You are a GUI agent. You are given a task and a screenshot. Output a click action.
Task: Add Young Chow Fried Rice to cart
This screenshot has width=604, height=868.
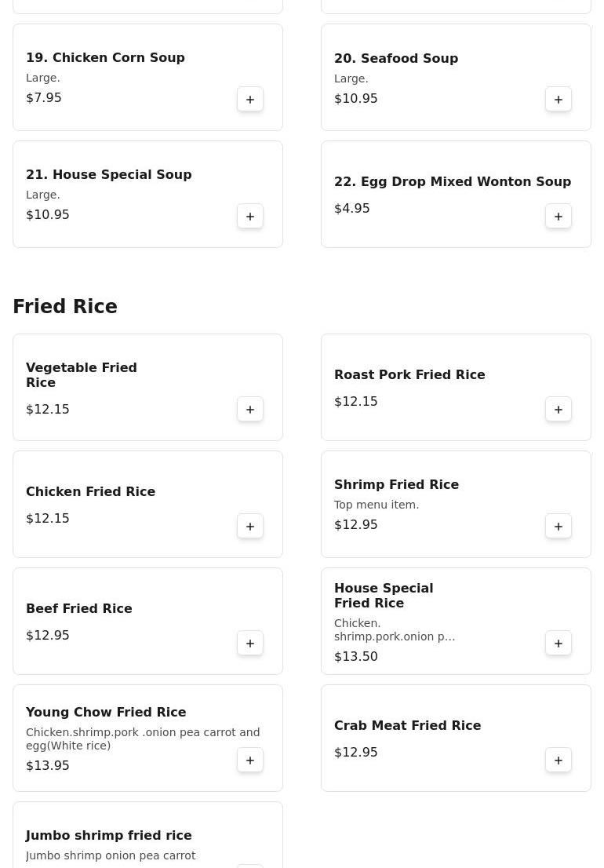point(250,760)
